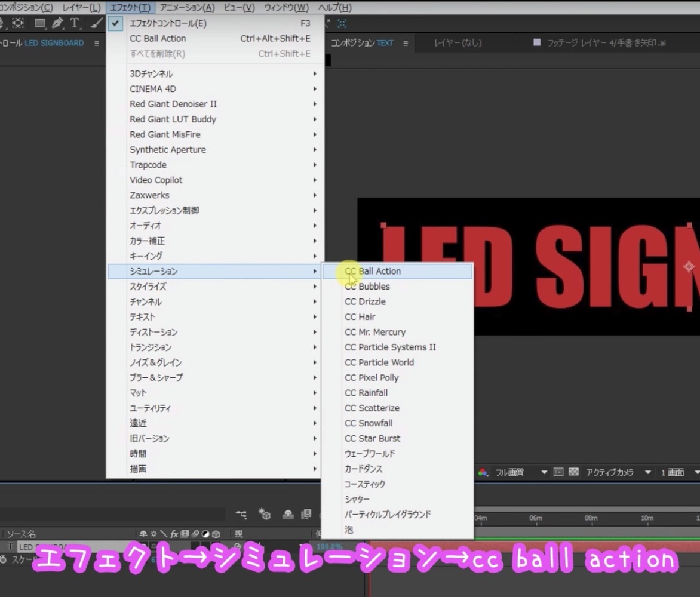Click the mini-flowchart icon in the timeline toolbar

(241, 514)
